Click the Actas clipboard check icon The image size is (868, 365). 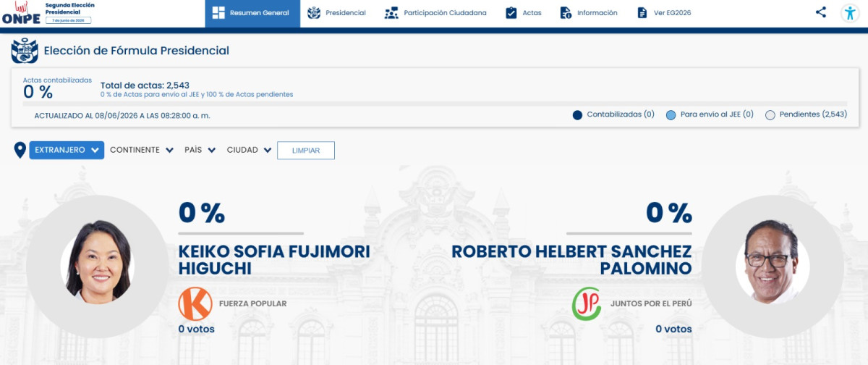coord(511,13)
